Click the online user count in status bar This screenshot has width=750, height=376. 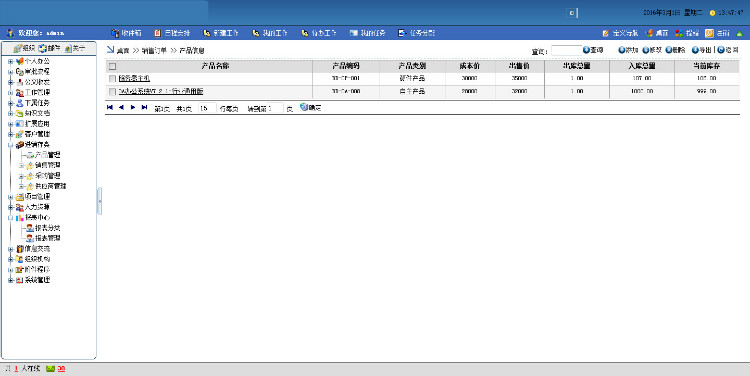tap(16, 369)
